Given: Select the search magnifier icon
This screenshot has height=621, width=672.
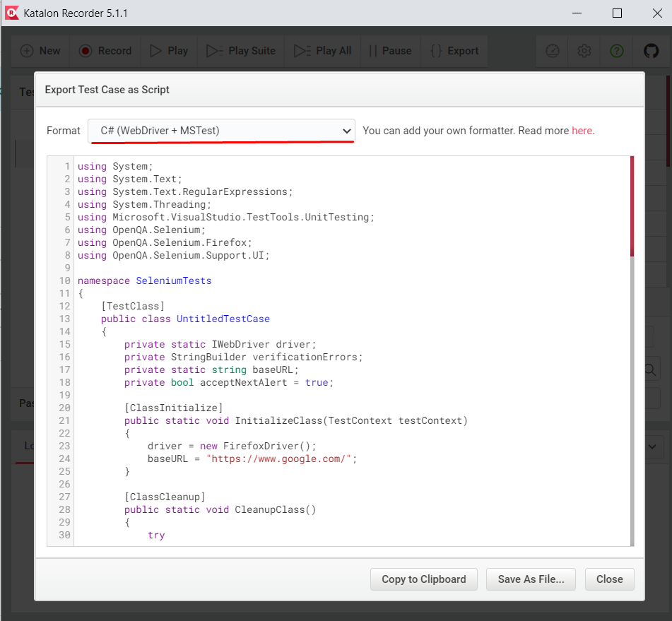Looking at the screenshot, I should click(x=650, y=369).
